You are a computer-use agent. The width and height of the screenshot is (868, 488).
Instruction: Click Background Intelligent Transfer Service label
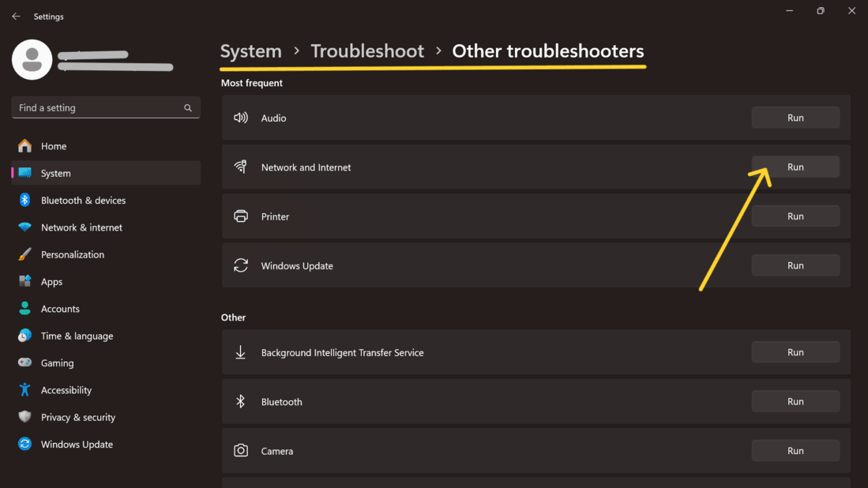pos(343,352)
